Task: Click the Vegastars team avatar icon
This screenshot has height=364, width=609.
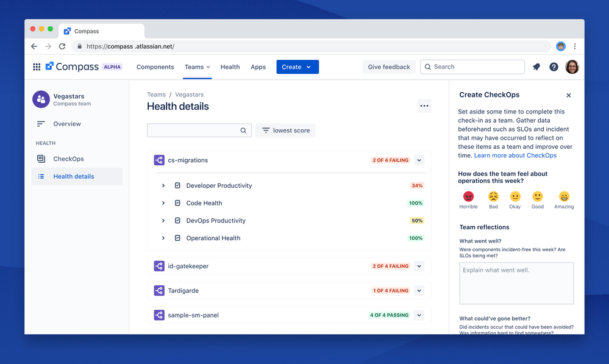Action: click(41, 99)
